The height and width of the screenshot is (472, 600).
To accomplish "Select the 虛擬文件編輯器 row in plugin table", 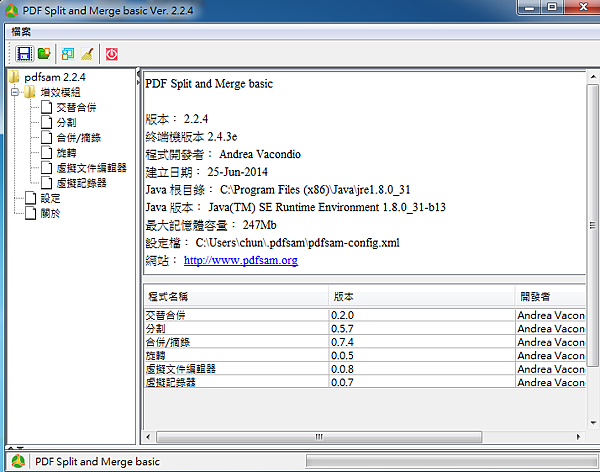I will tap(365, 369).
